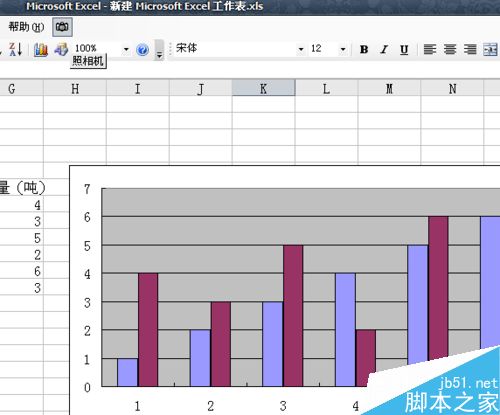The width and height of the screenshot is (500, 415).
Task: Center align the text
Action: point(450,50)
